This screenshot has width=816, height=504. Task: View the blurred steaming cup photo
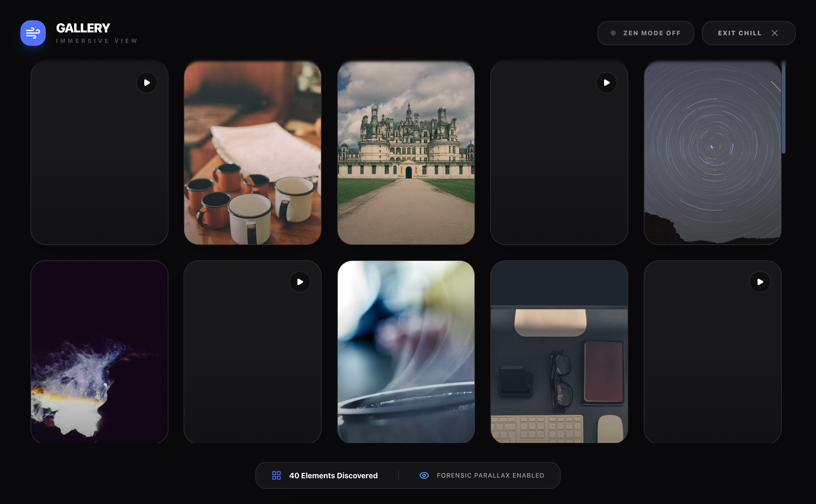point(406,352)
